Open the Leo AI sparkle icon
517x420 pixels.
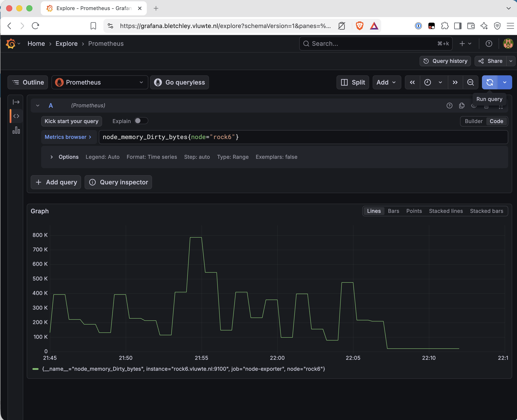484,26
